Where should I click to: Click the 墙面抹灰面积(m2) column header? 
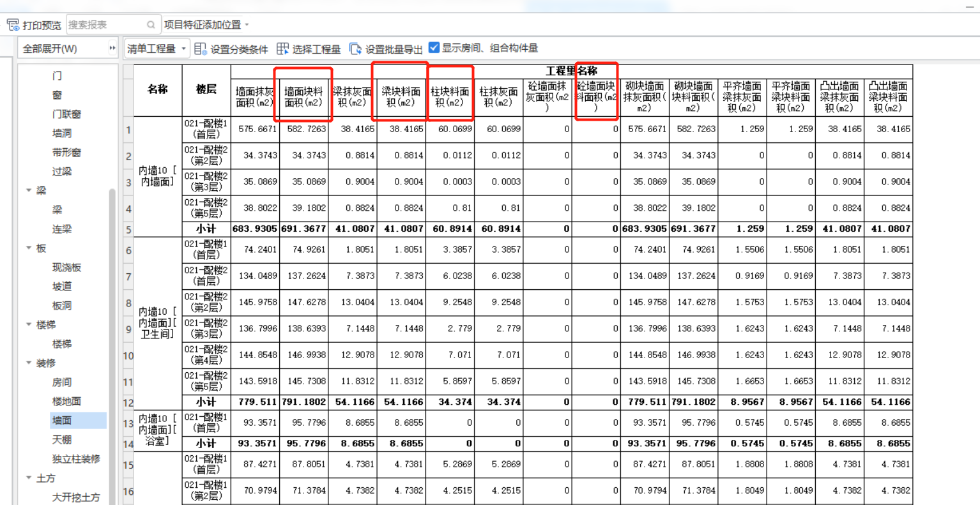click(x=256, y=97)
